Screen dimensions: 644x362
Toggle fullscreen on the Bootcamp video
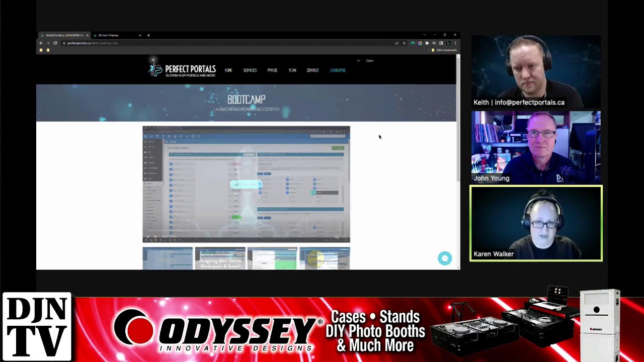point(344,237)
